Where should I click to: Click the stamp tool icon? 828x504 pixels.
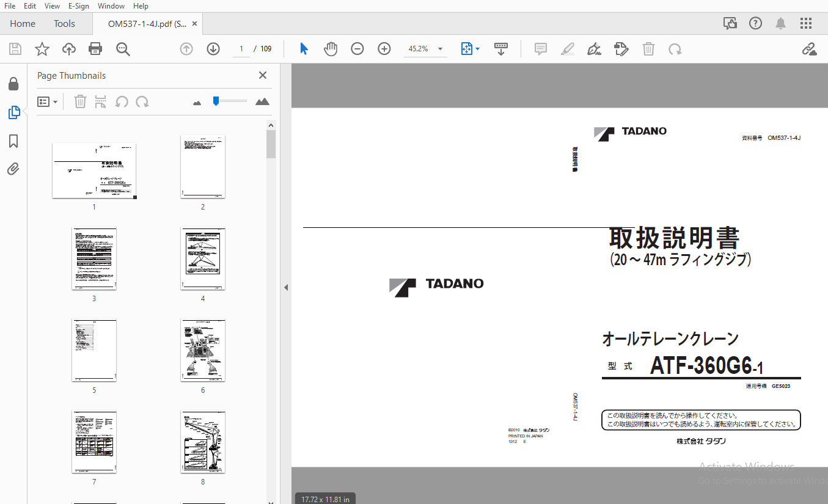pyautogui.click(x=621, y=49)
